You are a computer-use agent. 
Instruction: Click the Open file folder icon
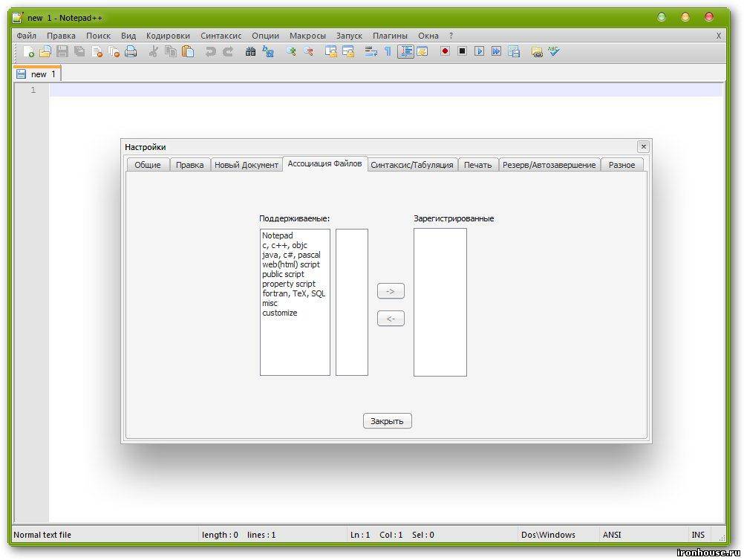pyautogui.click(x=45, y=51)
